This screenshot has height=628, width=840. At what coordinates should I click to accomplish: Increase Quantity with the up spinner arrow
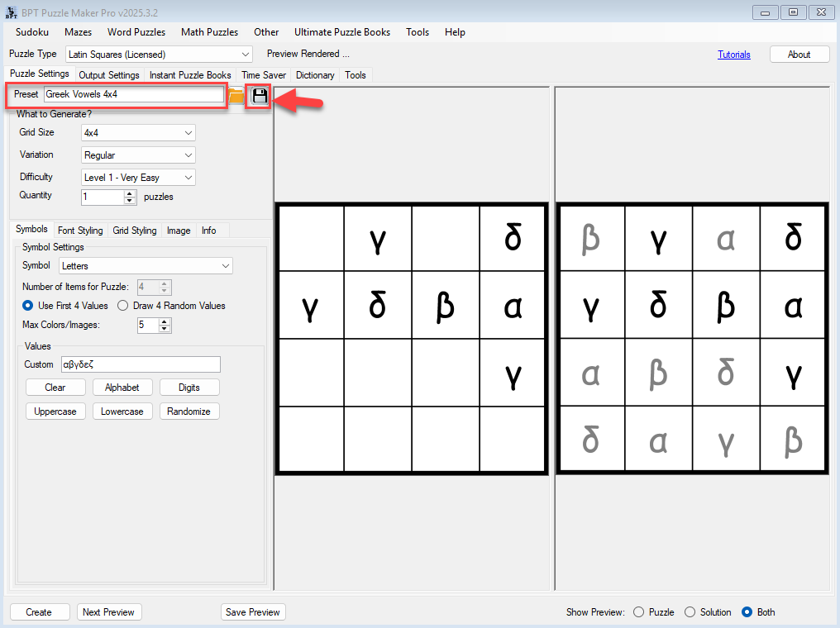129,193
